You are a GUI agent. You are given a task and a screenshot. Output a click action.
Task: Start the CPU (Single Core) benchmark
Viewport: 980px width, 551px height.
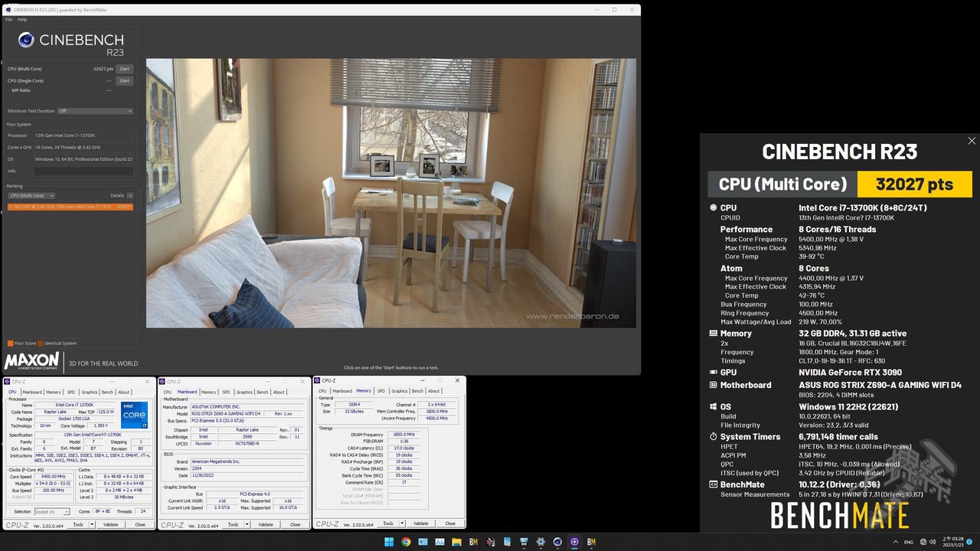pyautogui.click(x=124, y=80)
